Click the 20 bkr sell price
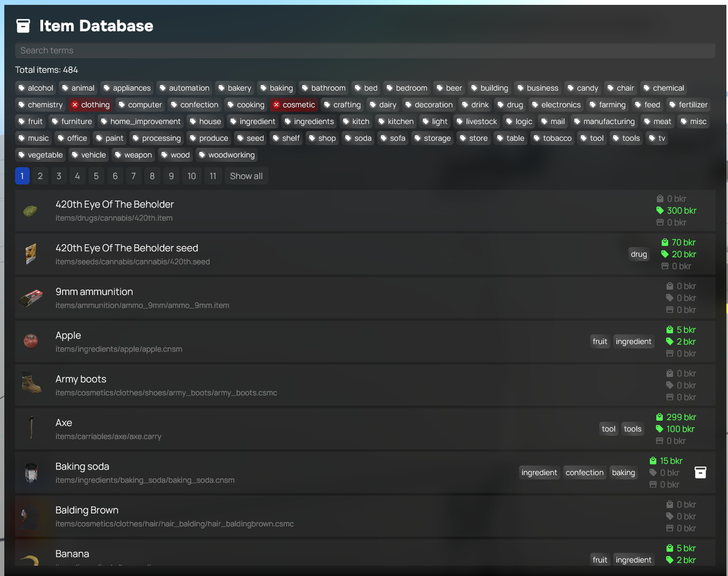 click(x=678, y=254)
